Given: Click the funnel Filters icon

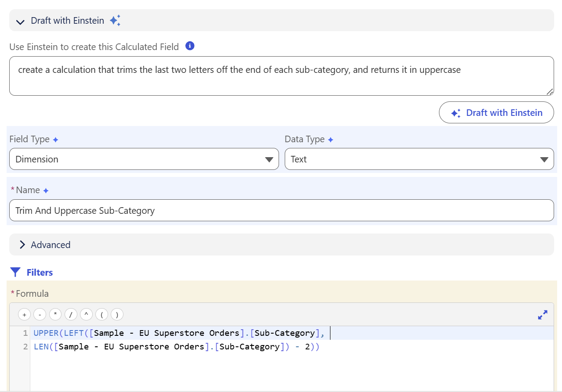Looking at the screenshot, I should point(15,273).
